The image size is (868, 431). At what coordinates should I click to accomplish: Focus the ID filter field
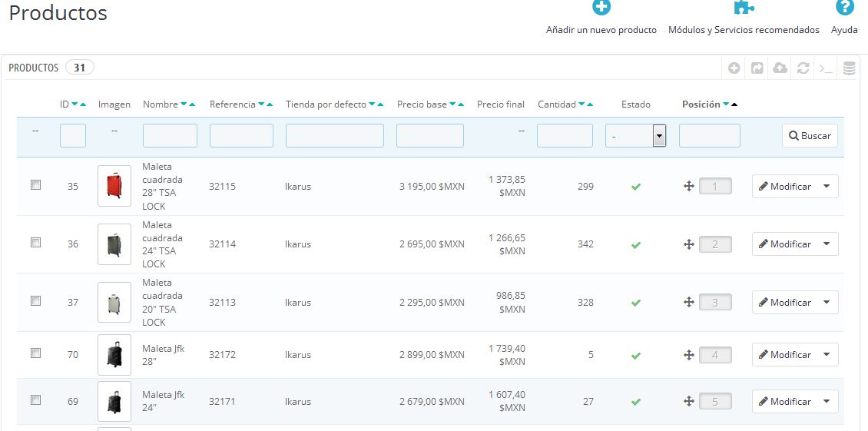72,136
